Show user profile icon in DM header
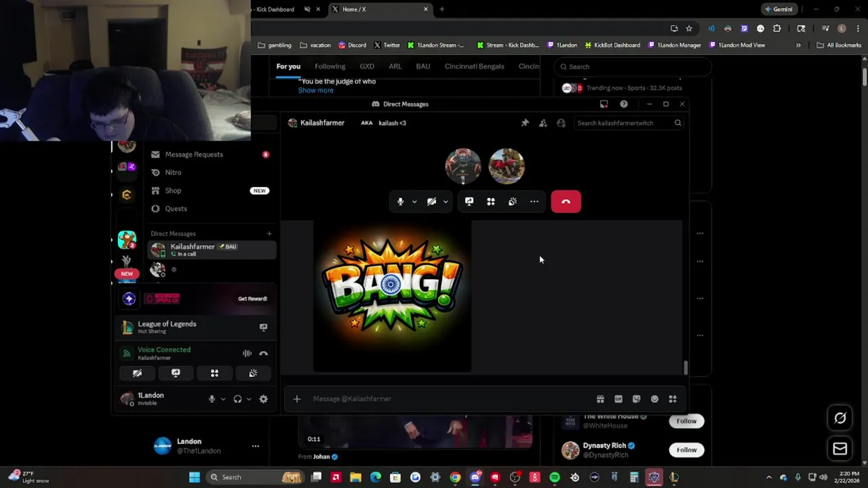This screenshot has width=868, height=488. 561,123
